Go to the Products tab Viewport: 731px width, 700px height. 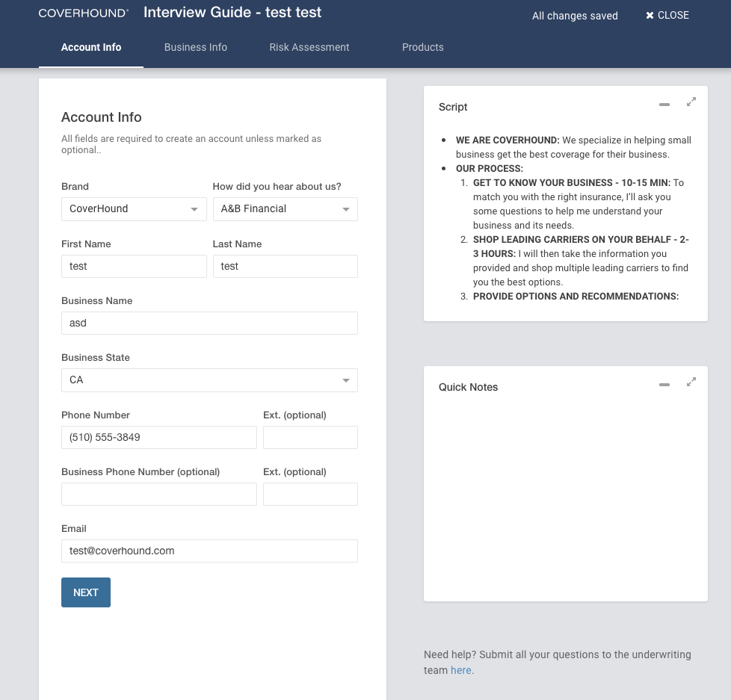423,47
